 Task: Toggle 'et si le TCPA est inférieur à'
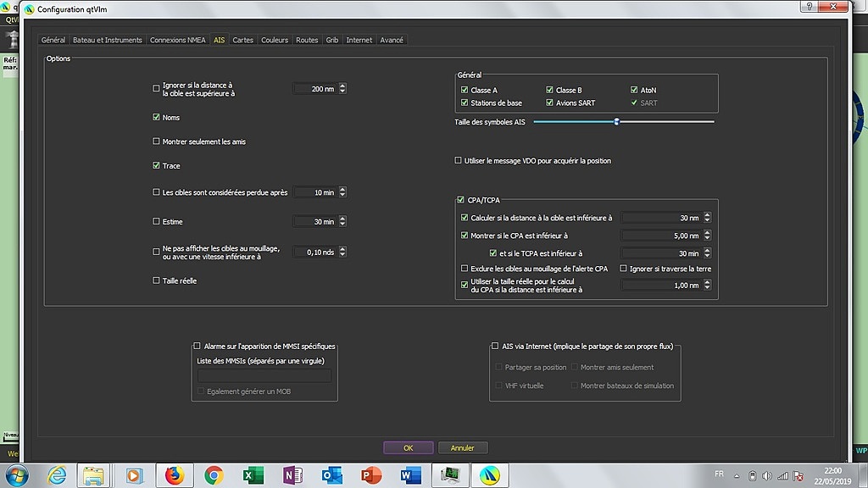click(x=493, y=252)
